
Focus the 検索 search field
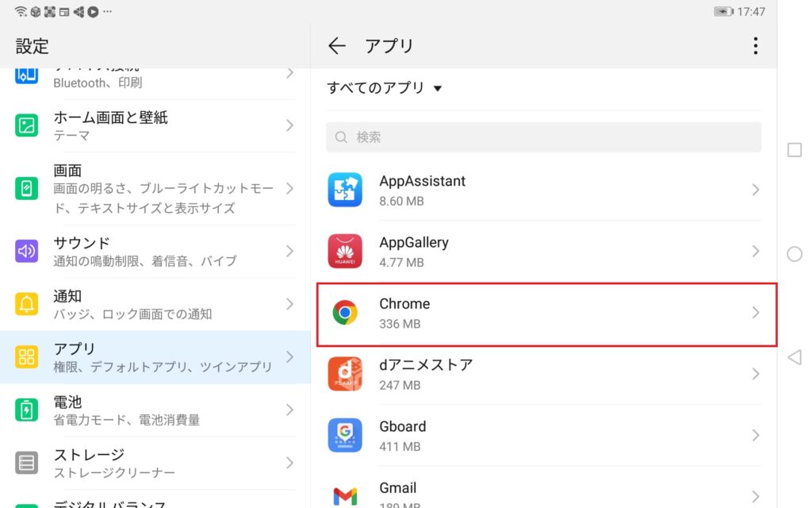[x=544, y=137]
